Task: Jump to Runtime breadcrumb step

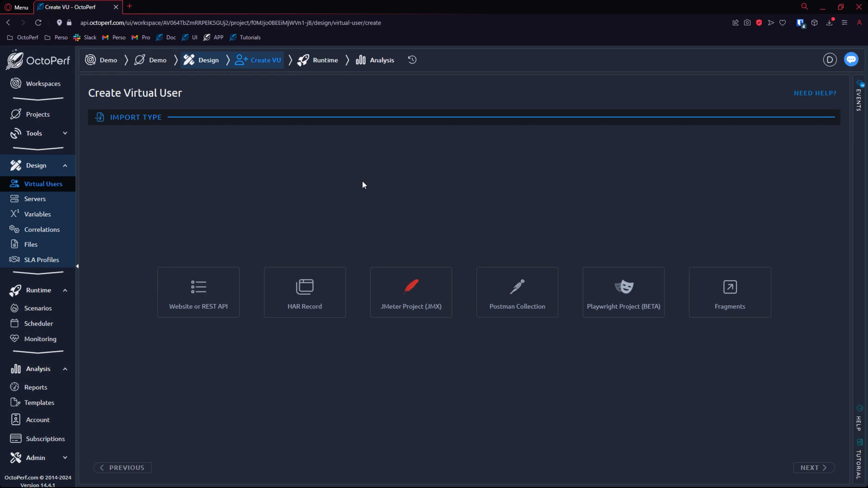Action: [x=318, y=60]
